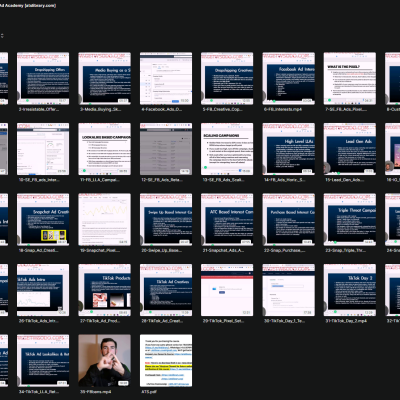
Task: Select the file name '15-Lead_Gen_Ads...'
Action: click(x=345, y=180)
